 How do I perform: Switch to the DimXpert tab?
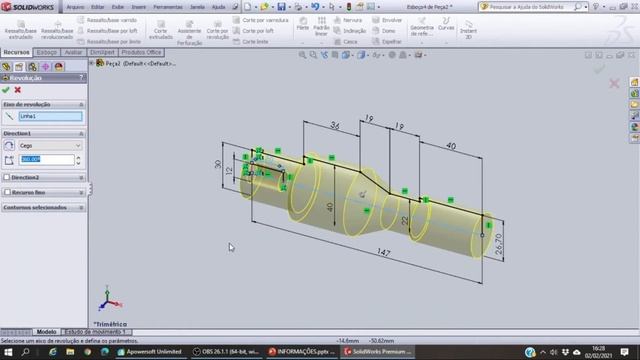[102, 52]
